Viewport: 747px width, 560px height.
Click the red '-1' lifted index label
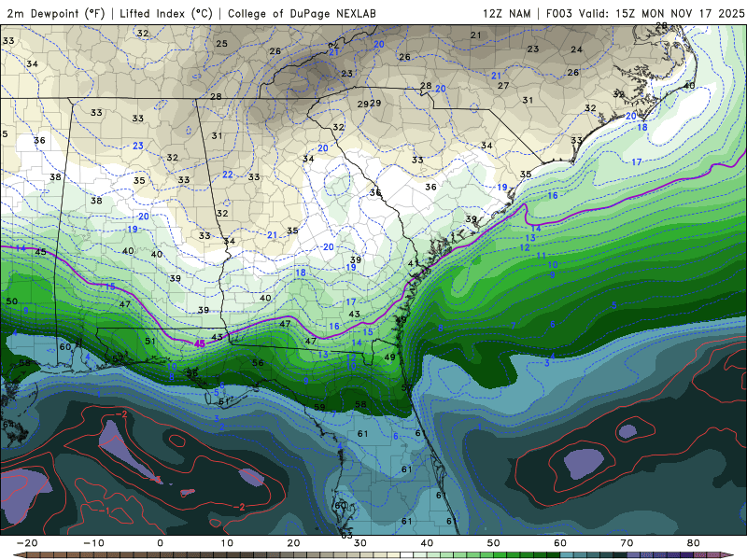tap(106, 511)
